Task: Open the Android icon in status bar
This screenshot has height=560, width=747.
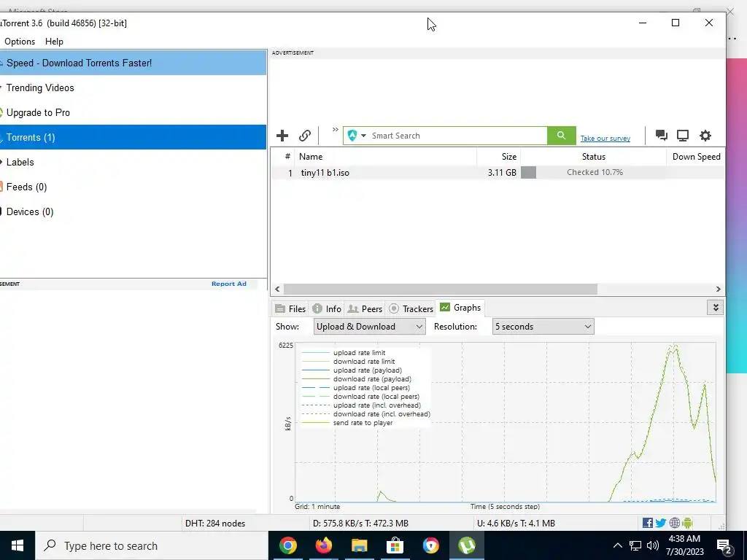Action: coord(687,523)
